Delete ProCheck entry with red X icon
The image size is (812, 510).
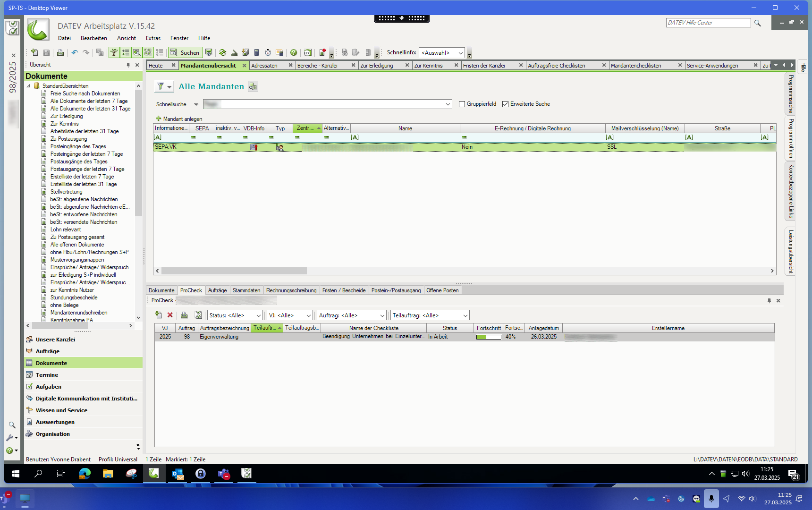170,315
